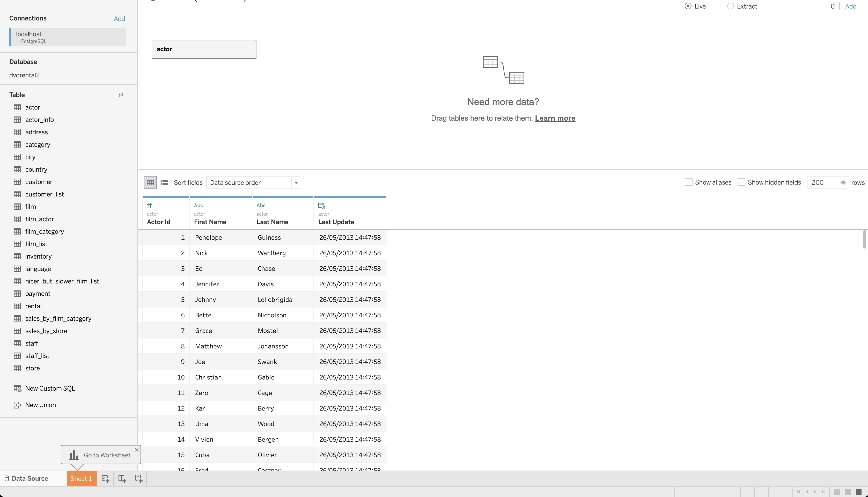Open the Data source order dropdown
Screen dimensions: 868x497
(296, 182)
